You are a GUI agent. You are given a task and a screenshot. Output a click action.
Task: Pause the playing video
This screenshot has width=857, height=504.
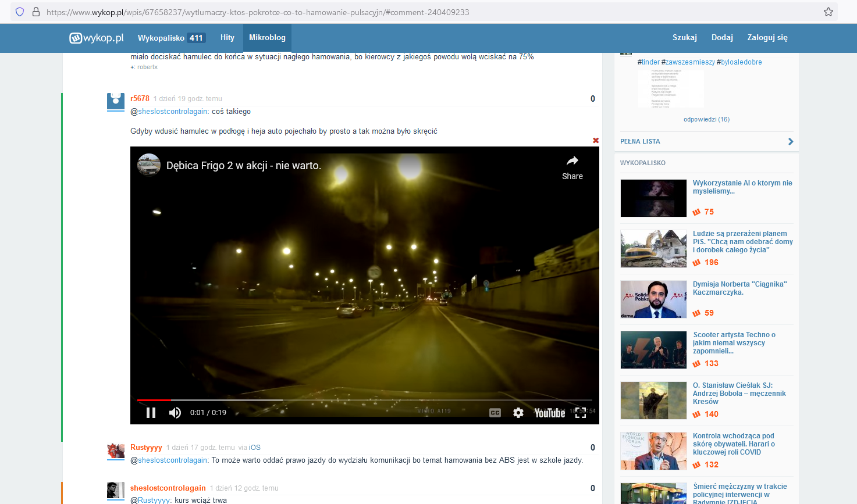[x=151, y=413]
